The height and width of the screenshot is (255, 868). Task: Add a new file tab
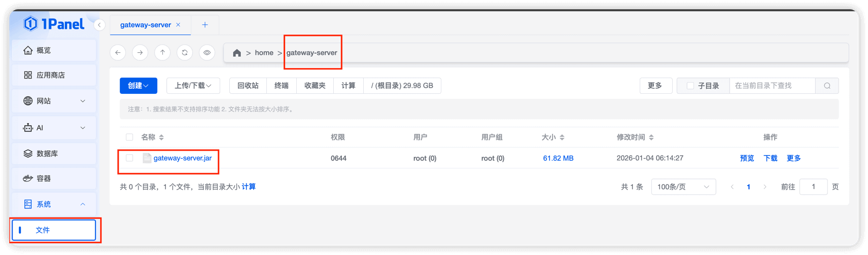tap(205, 25)
